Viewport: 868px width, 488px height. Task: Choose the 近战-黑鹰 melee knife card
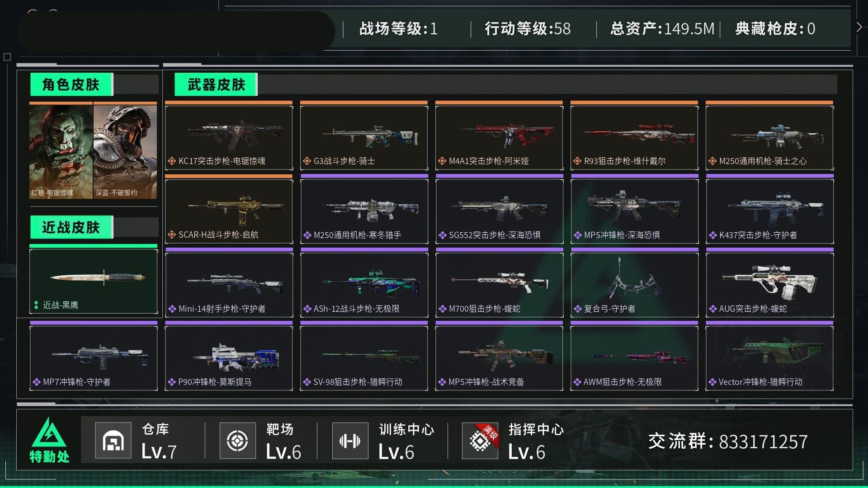[94, 281]
